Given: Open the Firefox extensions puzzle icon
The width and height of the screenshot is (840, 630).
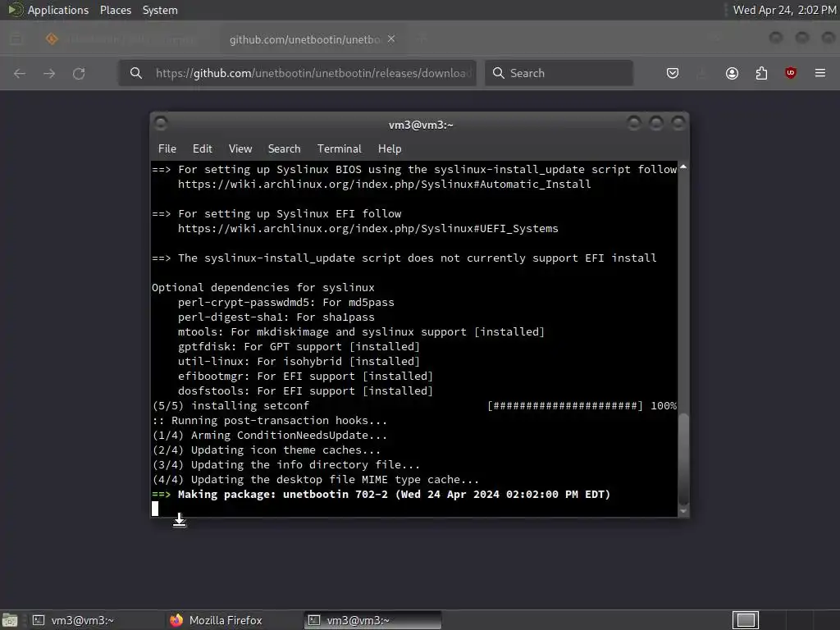Looking at the screenshot, I should pyautogui.click(x=761, y=73).
